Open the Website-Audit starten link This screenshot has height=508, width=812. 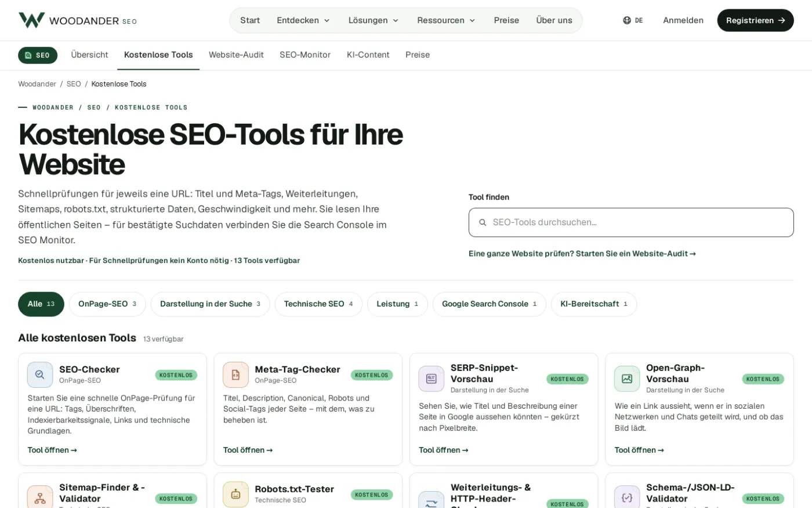[582, 254]
